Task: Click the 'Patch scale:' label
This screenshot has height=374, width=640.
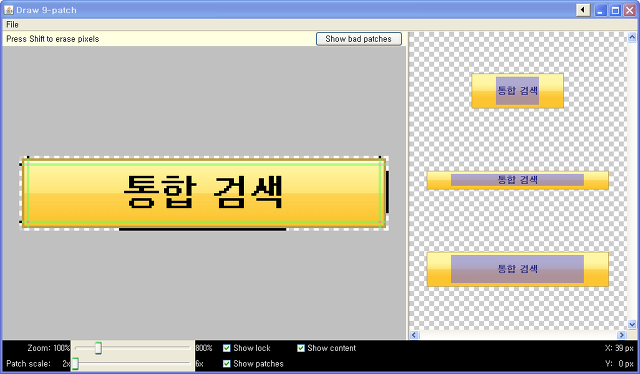Action: pyautogui.click(x=29, y=364)
